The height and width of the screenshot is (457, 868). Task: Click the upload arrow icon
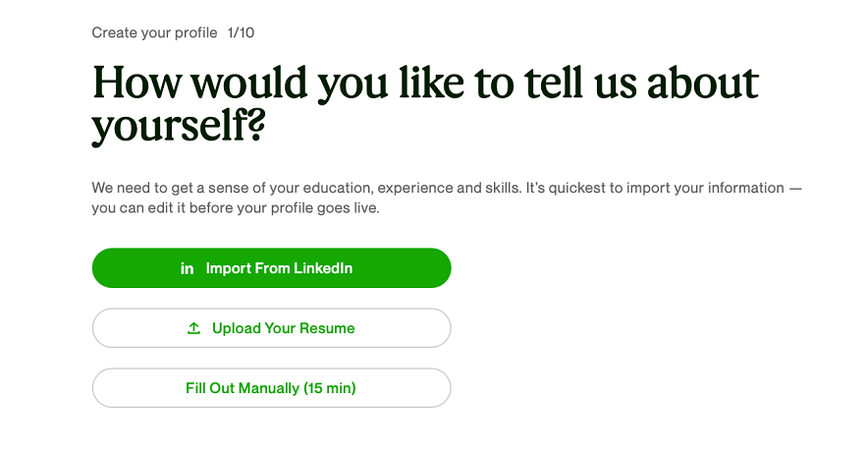point(194,328)
